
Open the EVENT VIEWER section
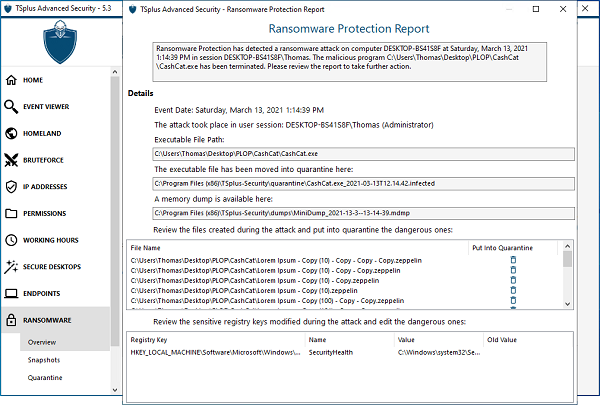click(46, 107)
